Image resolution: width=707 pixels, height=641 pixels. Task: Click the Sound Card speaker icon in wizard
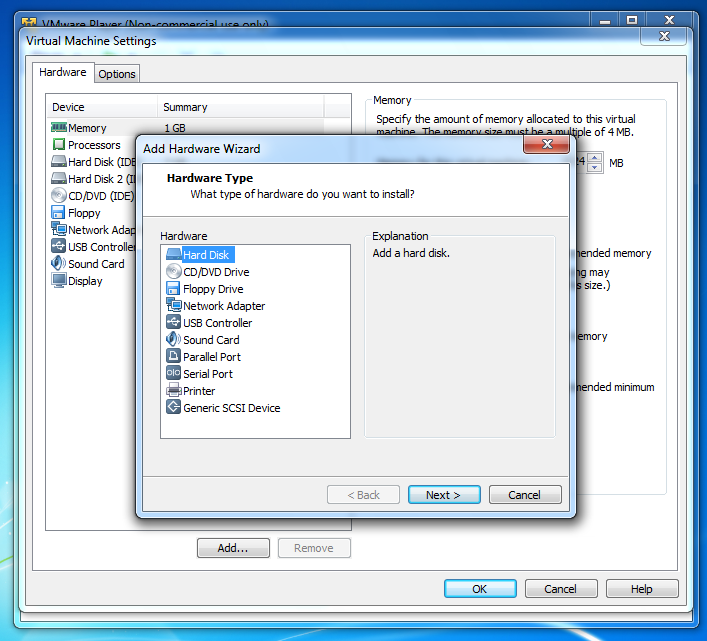point(174,339)
